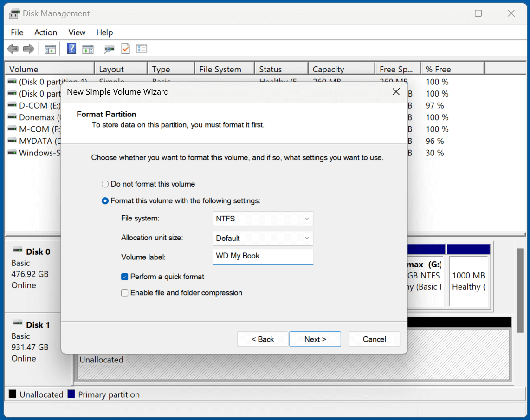530x420 pixels.
Task: Click the Disk Management icon in the title bar
Action: [x=14, y=13]
